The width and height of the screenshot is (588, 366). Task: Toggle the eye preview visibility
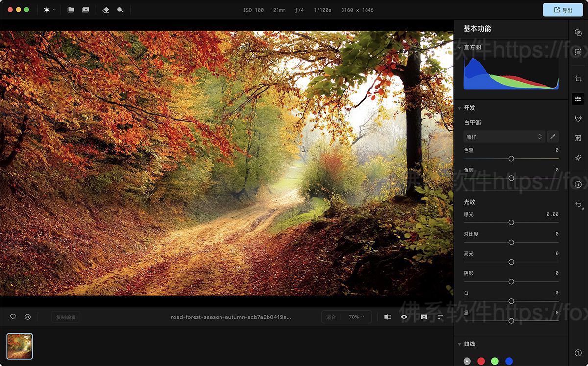click(404, 317)
